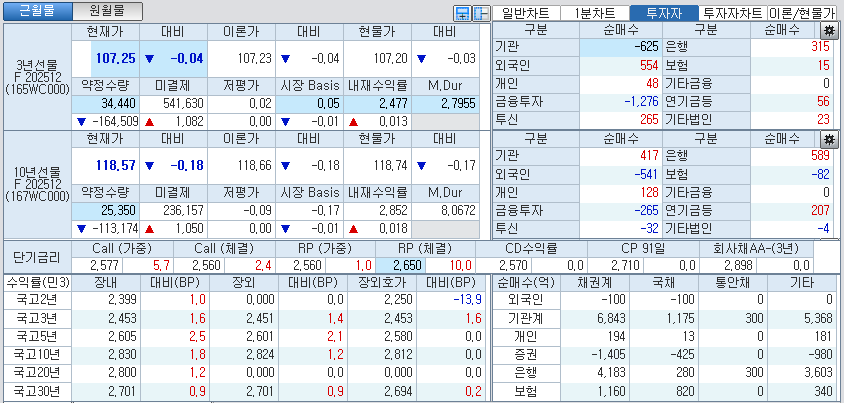Viewport: 844px width, 403px height.
Task: Select the 국고30년 row label
Action: (x=37, y=391)
